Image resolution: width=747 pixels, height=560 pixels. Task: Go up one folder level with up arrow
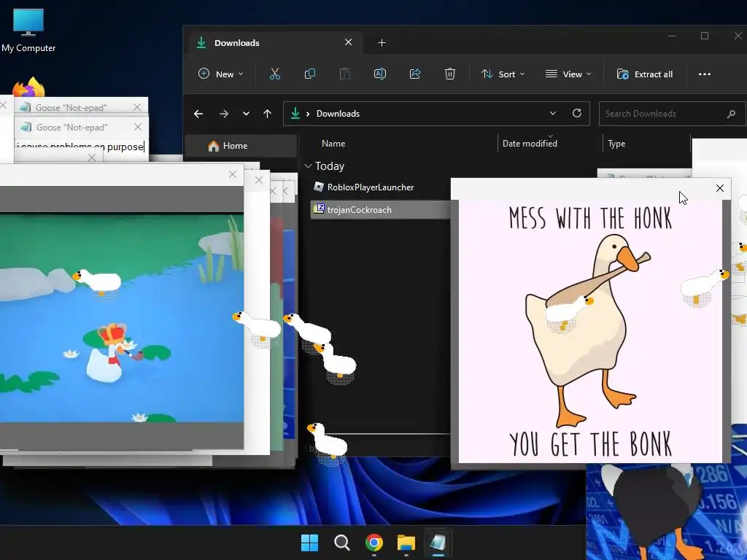pos(267,114)
